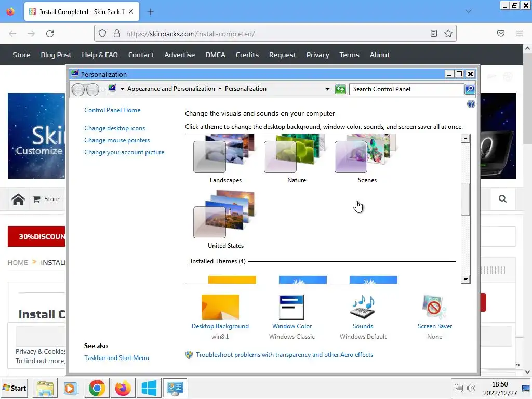Click the Windows logo taskbar icon

click(x=149, y=388)
